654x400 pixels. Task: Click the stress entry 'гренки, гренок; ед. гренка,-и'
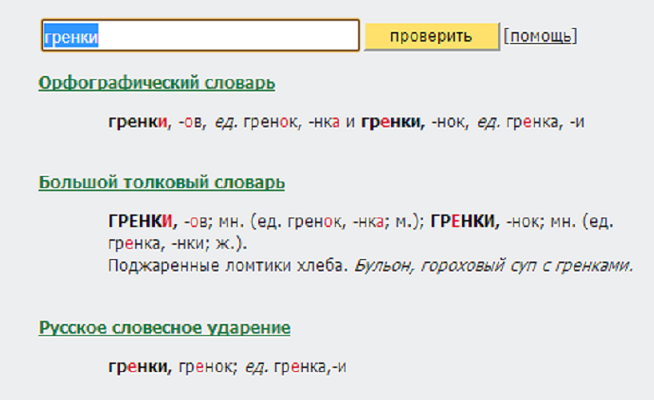(227, 367)
